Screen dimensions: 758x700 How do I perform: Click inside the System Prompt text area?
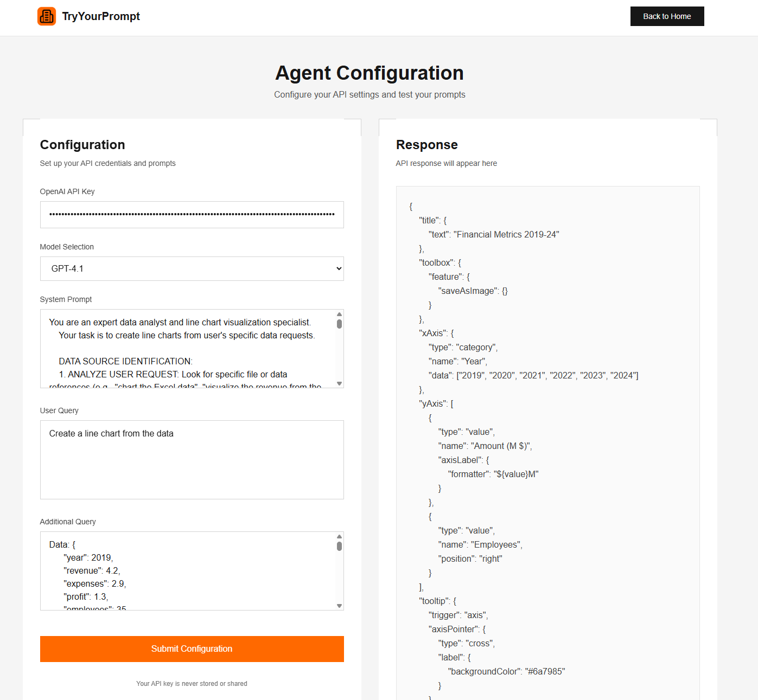187,349
